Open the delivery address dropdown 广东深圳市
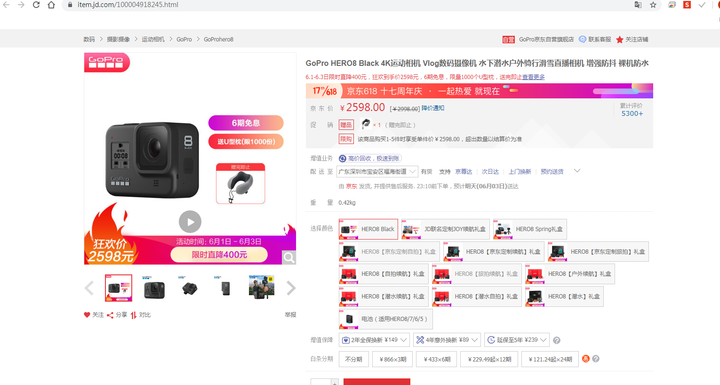 [377, 171]
